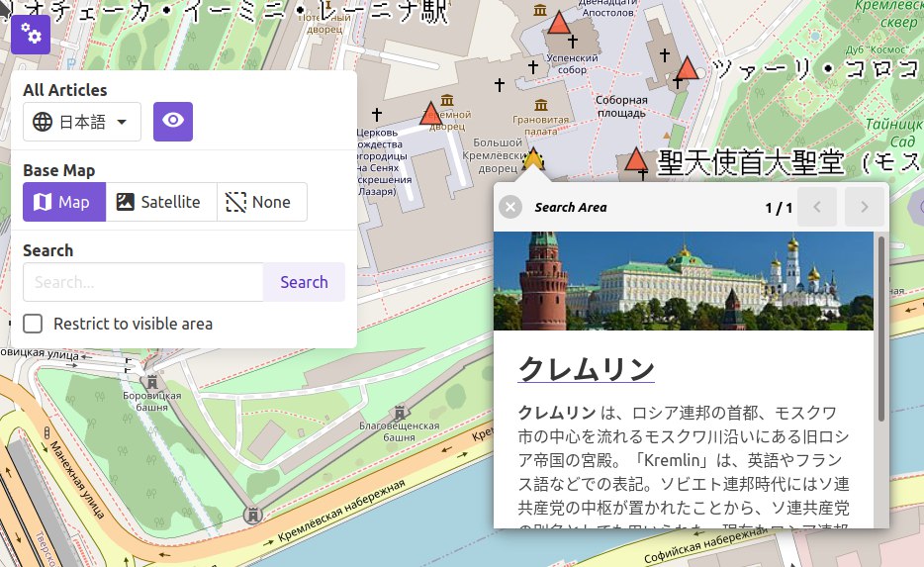Go to next popup result arrow
Viewport: 924px width, 567px height.
[x=865, y=207]
